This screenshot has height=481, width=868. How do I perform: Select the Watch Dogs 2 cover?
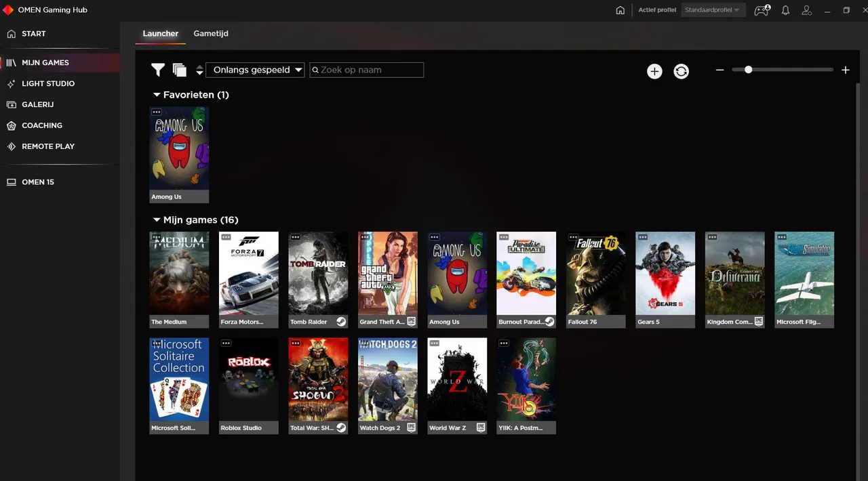point(387,379)
